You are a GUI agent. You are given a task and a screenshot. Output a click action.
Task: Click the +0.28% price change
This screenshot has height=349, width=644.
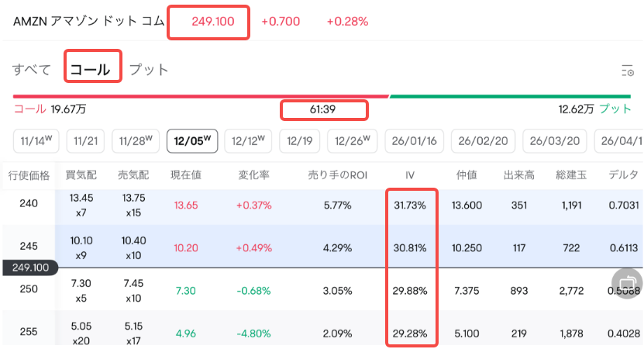point(347,22)
